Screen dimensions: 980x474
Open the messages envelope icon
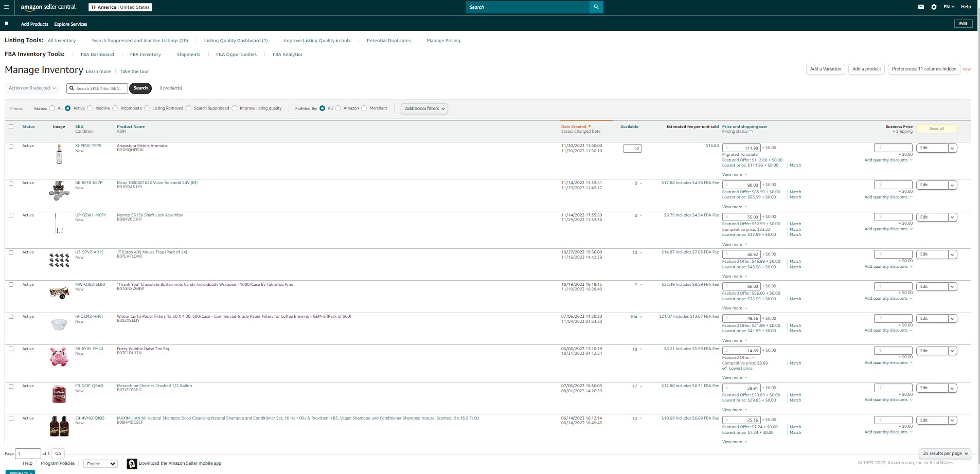point(921,7)
